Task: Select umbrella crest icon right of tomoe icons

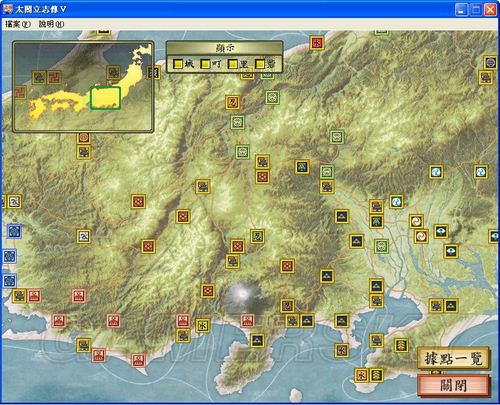Action: [441, 231]
